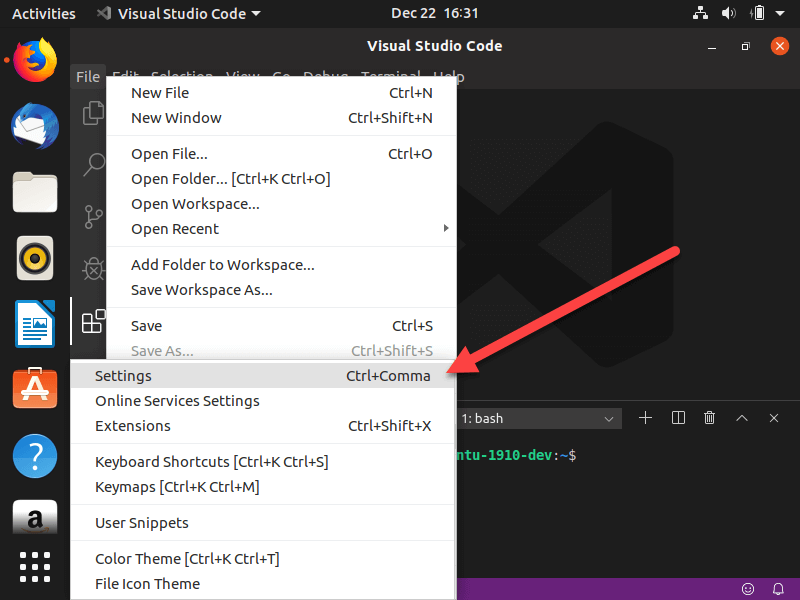Close the terminal panel with X

pyautogui.click(x=773, y=418)
